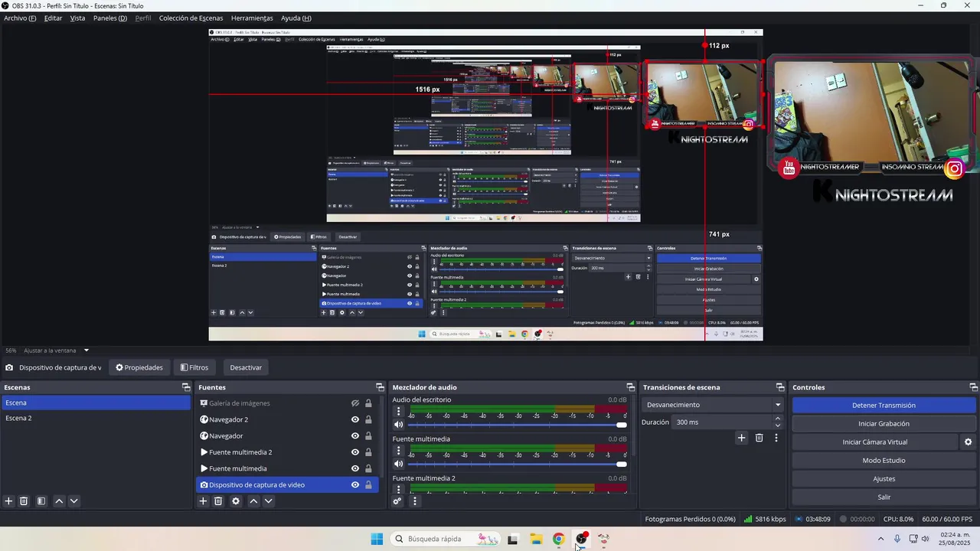Move the source down in the Fuentes toolbar
Viewport: 980px width, 551px height.
coord(268,501)
